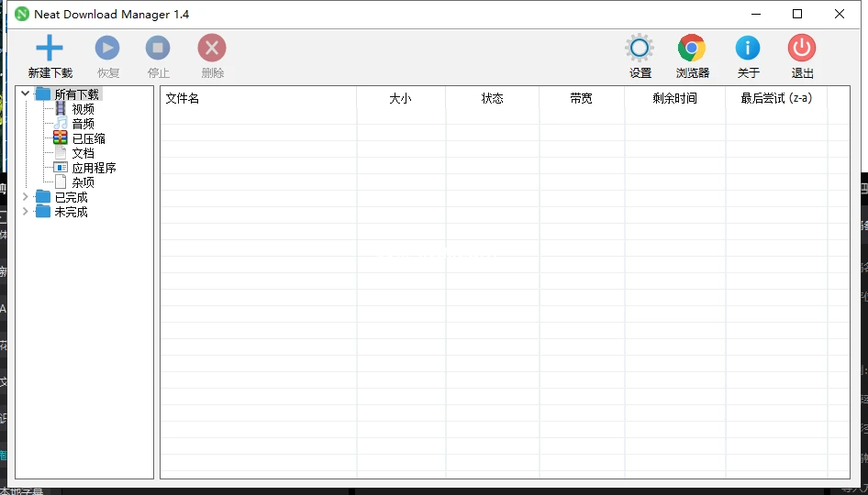Screen dimensions: 868x495
Task: Sort by 文件名 column header
Action: pyautogui.click(x=259, y=98)
